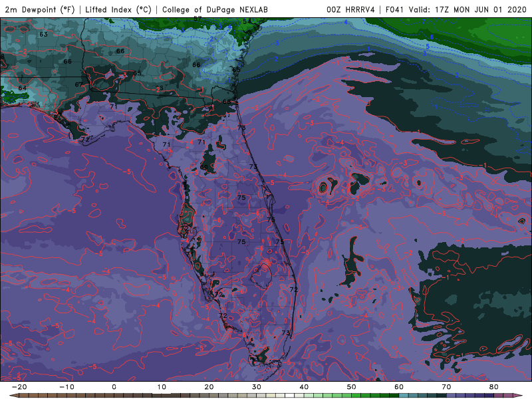Click the "00Z HRRRV4" model run label
This screenshot has height=399, width=532.
pos(350,9)
